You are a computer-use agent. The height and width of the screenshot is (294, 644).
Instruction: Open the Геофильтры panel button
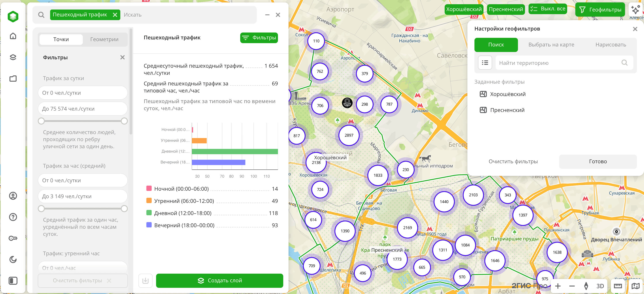pos(600,10)
